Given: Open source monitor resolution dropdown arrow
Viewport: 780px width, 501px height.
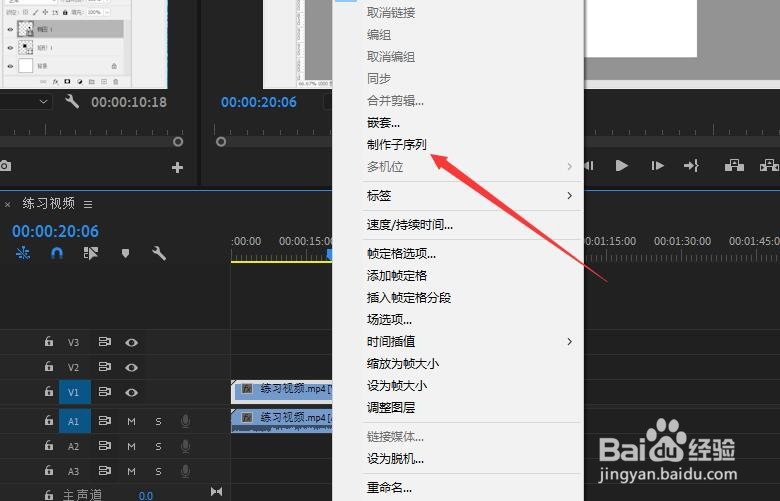Looking at the screenshot, I should coord(43,102).
